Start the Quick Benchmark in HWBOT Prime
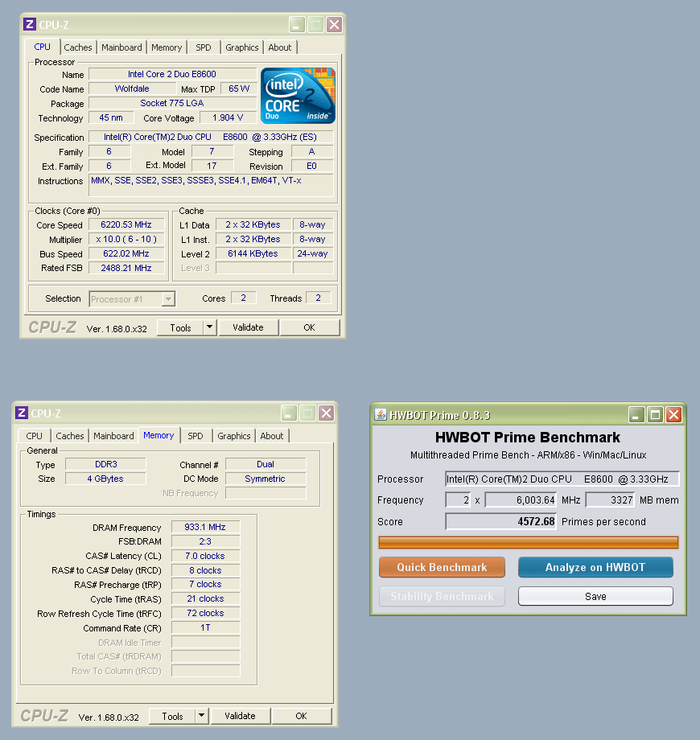 coord(442,567)
